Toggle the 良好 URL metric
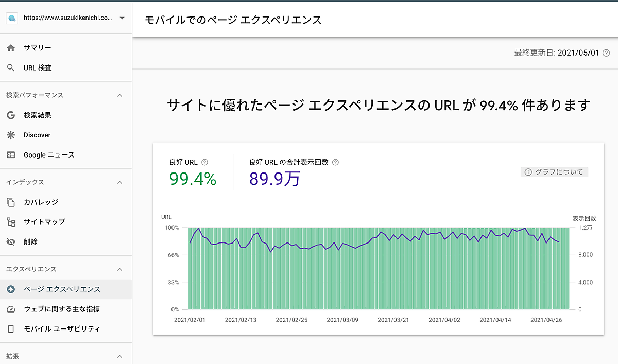618x364 pixels. point(193,172)
